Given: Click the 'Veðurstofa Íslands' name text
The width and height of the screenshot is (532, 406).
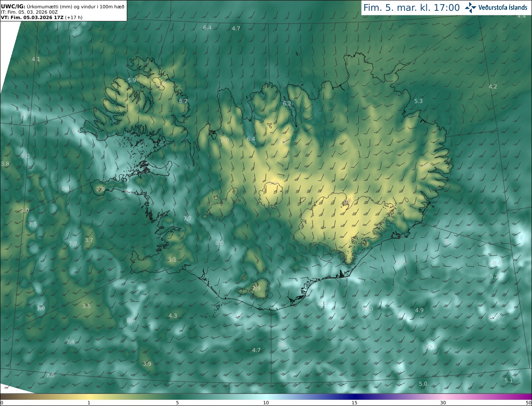Looking at the screenshot, I should (503, 7).
